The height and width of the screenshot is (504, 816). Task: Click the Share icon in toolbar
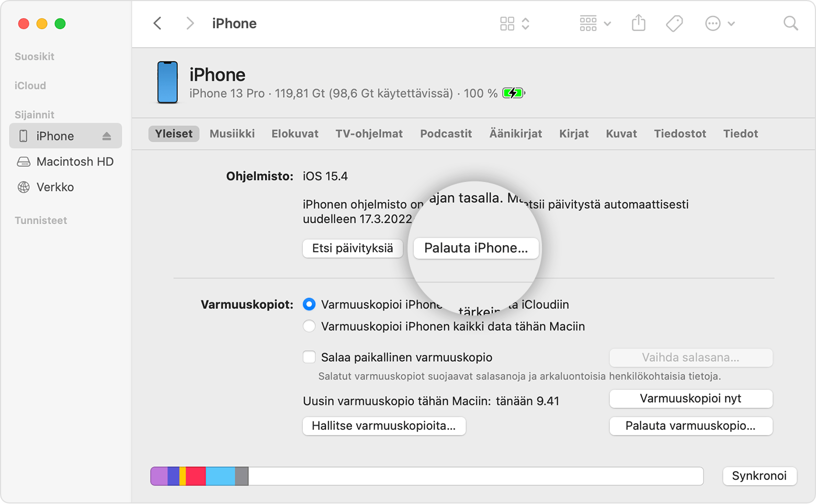pyautogui.click(x=638, y=24)
